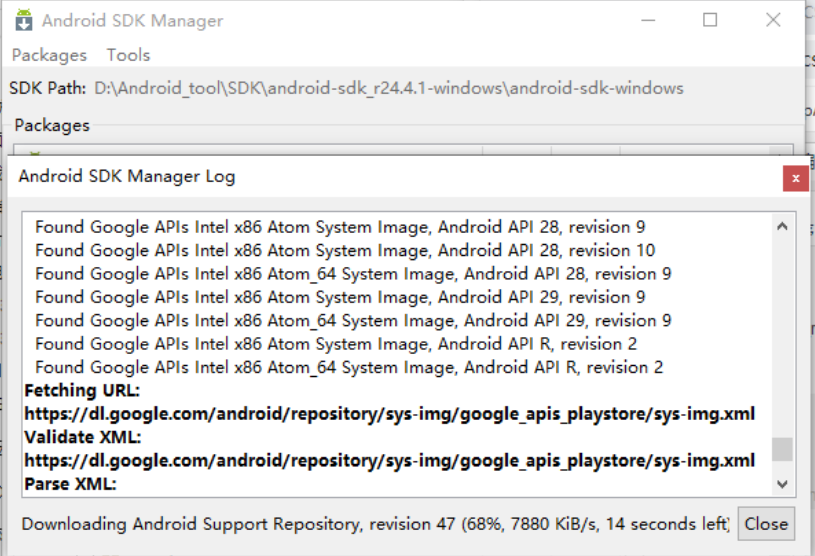Click log line Atom_64 System Image API R revision 2
Viewport: 815px width, 556px height.
(349, 367)
